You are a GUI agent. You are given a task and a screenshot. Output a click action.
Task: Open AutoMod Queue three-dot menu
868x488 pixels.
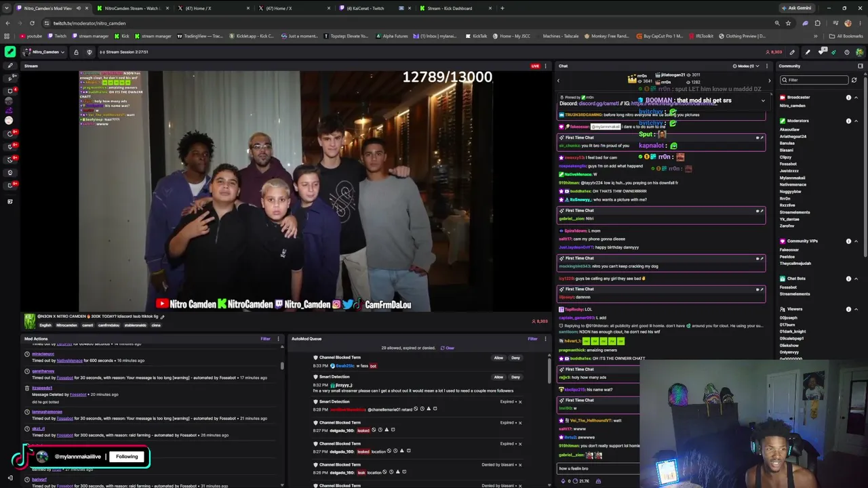pyautogui.click(x=545, y=339)
